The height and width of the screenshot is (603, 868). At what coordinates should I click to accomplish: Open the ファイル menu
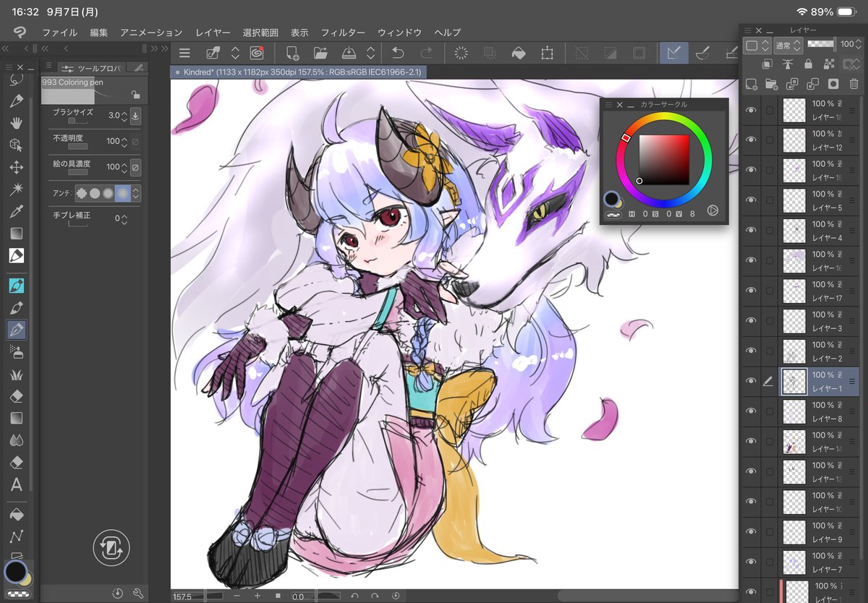pos(59,33)
